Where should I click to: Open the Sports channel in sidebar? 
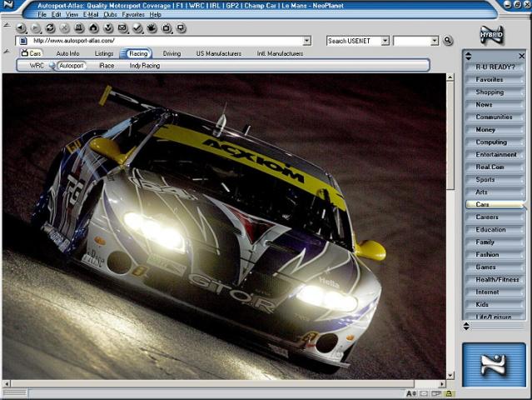(x=485, y=179)
